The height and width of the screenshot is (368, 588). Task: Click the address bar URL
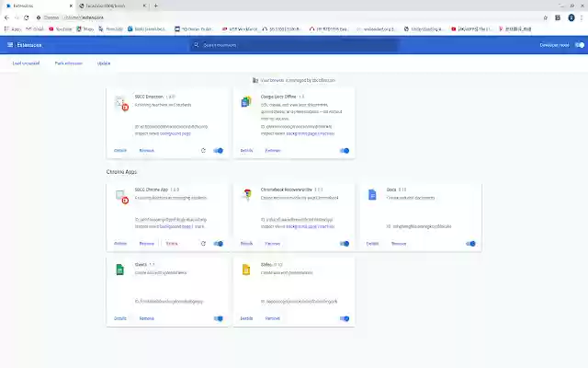[84, 17]
